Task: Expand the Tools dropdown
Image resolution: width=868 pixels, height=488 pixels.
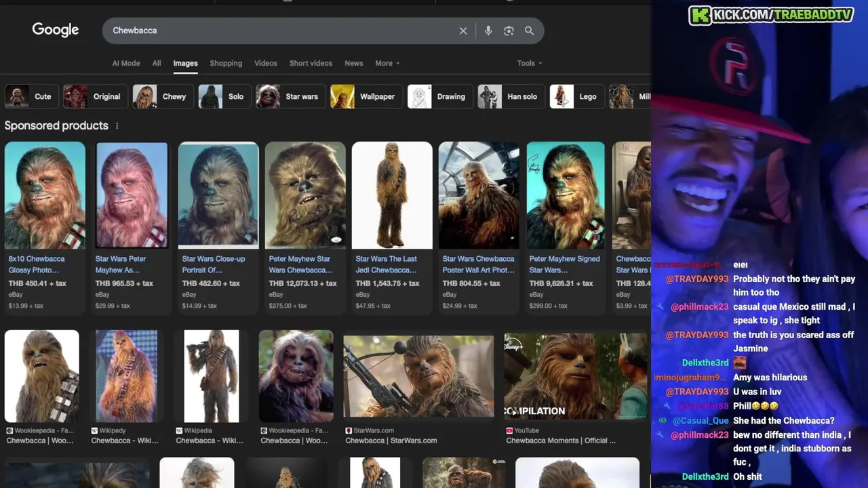Action: [530, 63]
